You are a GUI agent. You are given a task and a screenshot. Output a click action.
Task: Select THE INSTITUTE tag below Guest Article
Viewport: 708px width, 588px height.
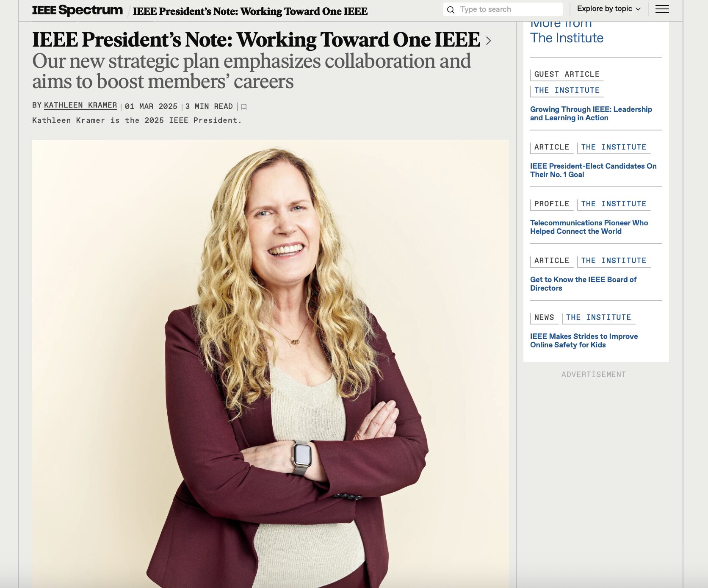coord(567,90)
